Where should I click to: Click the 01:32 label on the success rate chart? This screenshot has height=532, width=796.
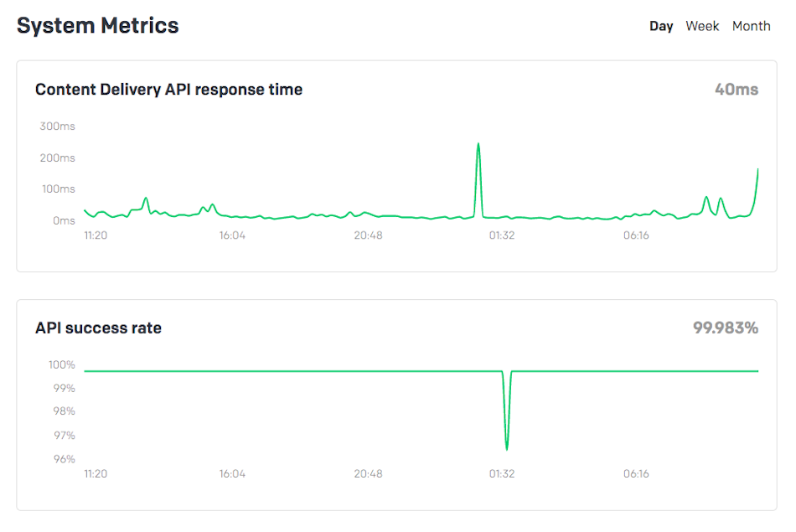502,473
